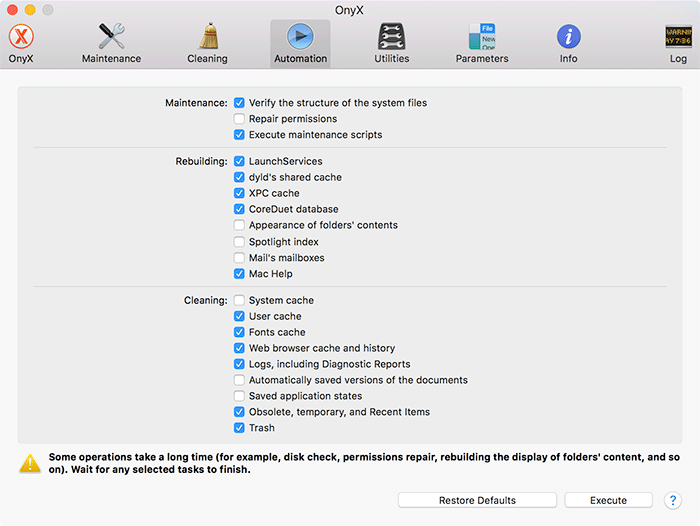Screen dimensions: 700x526
Task: Uncheck Verify the structure of the system files
Action: point(239,103)
